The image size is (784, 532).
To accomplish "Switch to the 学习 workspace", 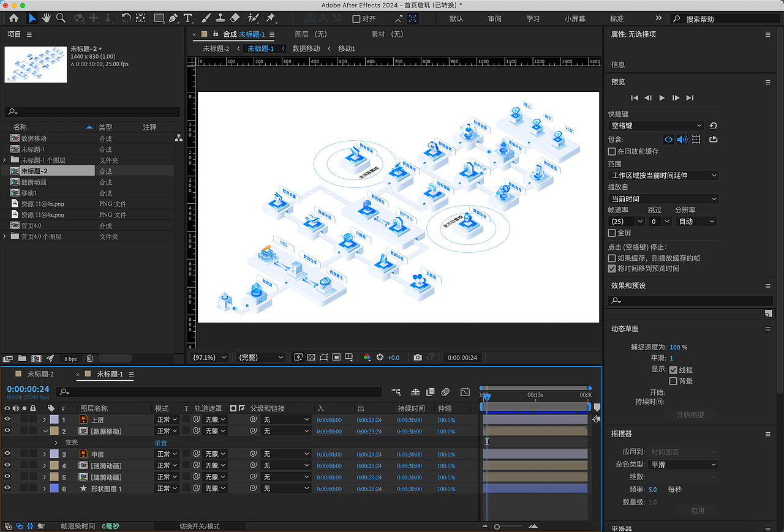I will point(533,19).
